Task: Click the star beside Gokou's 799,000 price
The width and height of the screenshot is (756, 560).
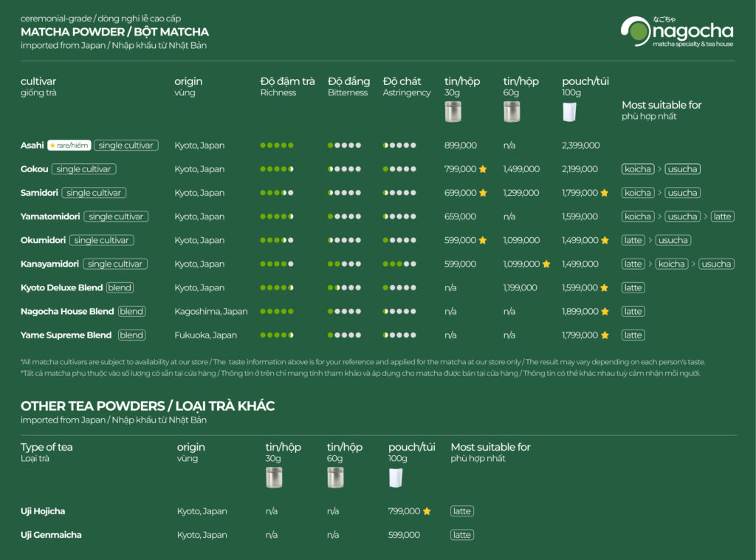Action: pyautogui.click(x=483, y=169)
